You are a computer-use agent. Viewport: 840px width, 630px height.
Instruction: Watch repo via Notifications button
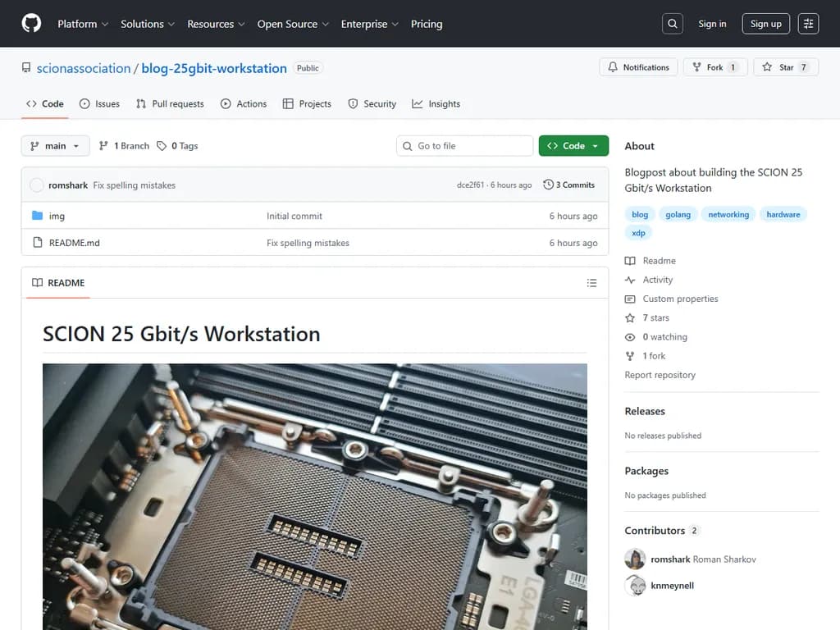pos(638,67)
